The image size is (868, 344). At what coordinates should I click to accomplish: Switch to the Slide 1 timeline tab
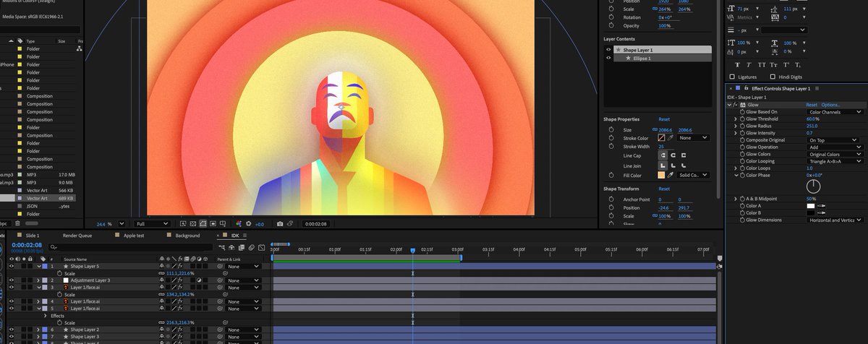(33, 236)
